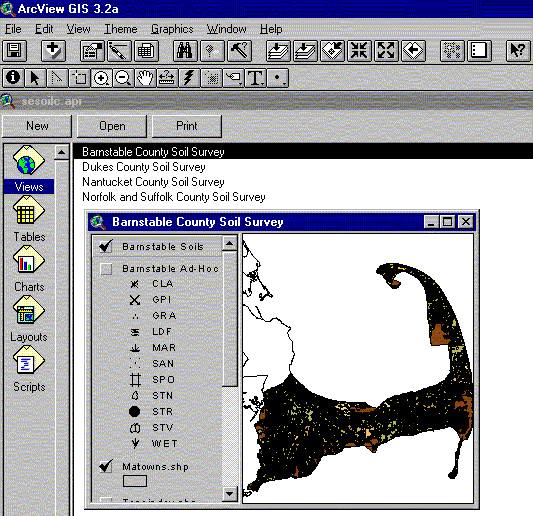Screen dimensions: 533x516
Task: Click the Zoom to Previous Extent icon
Action: coord(413,51)
